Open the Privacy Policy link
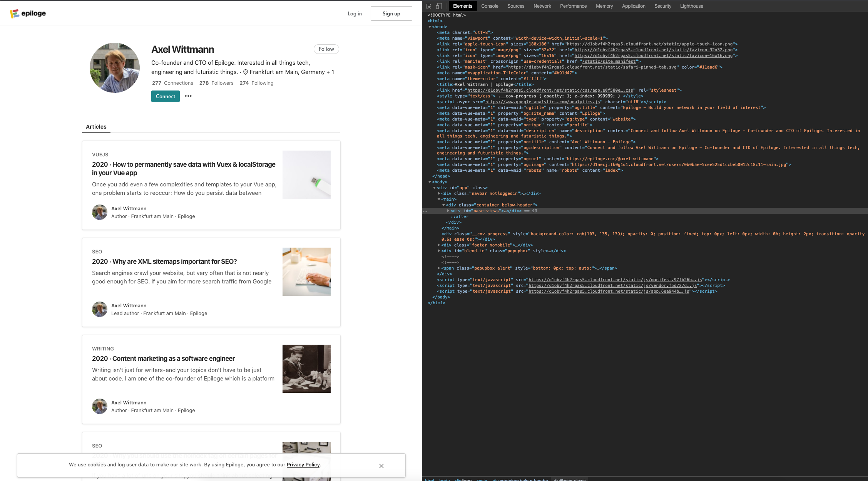 [303, 464]
